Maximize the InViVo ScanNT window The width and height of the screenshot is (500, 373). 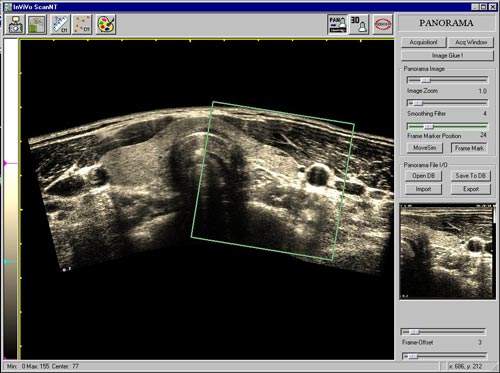[x=483, y=7]
